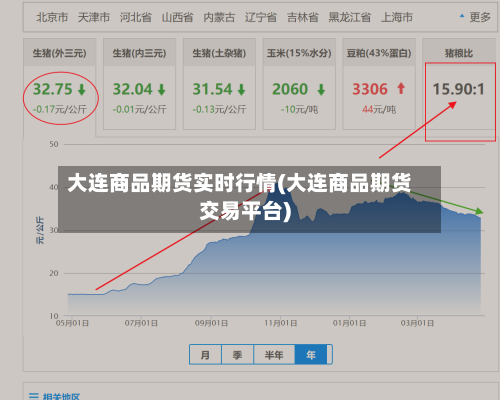
Task: Set chart range to 年
Action: coord(311,355)
